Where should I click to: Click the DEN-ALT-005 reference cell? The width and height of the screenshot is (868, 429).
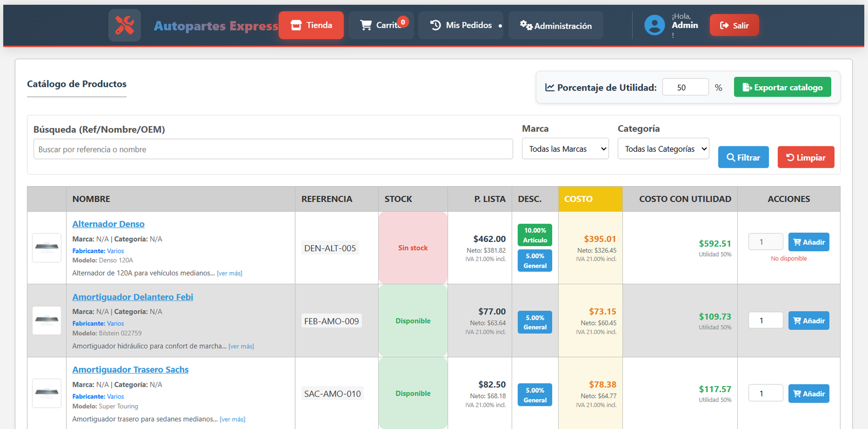[330, 248]
